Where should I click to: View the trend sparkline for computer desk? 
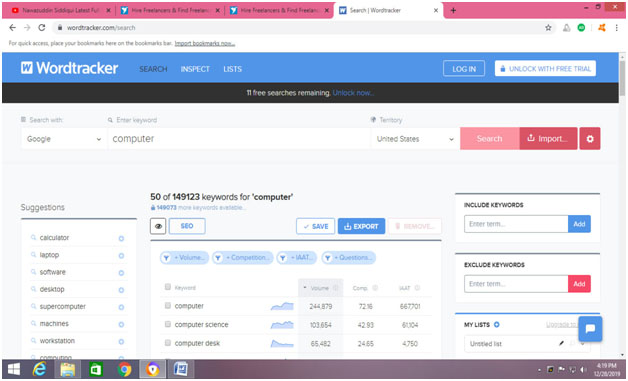(x=282, y=344)
